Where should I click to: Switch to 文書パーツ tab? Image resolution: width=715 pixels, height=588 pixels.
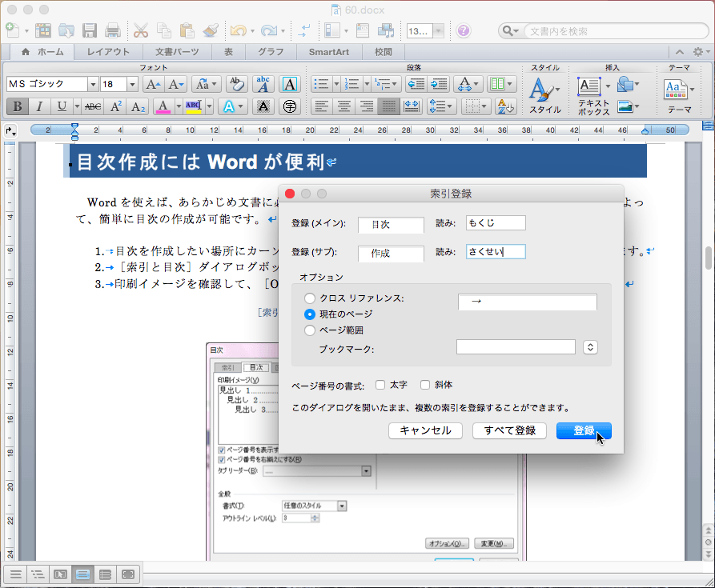[177, 52]
